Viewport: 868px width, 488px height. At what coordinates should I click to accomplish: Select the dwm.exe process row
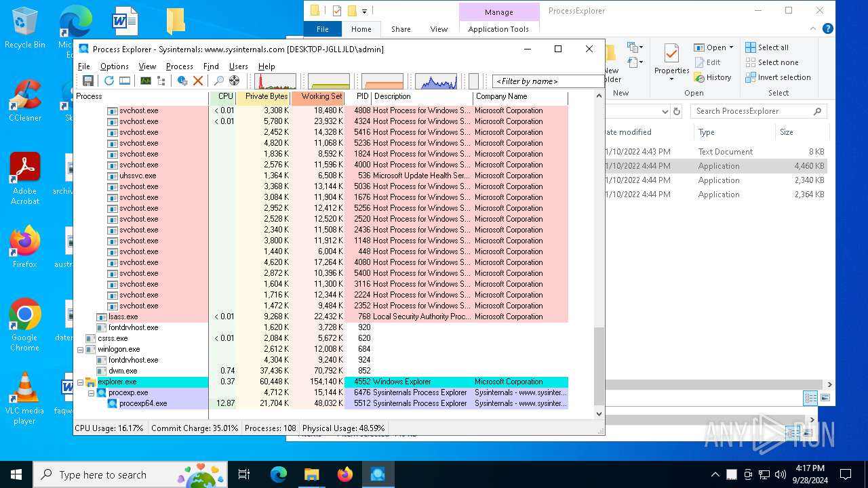tap(321, 371)
